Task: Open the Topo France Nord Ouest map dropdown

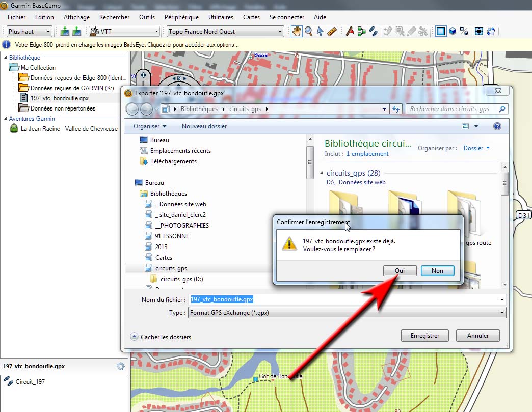Action: pyautogui.click(x=225, y=32)
